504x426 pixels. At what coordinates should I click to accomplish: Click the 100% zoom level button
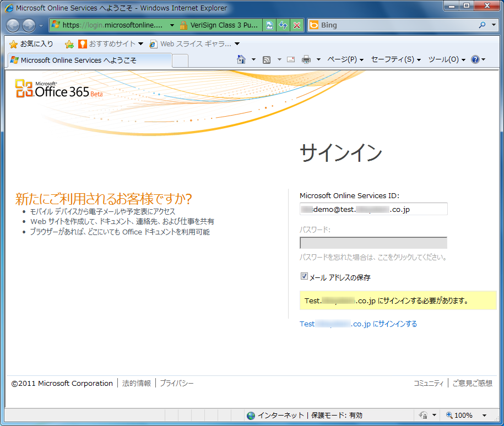pyautogui.click(x=459, y=416)
